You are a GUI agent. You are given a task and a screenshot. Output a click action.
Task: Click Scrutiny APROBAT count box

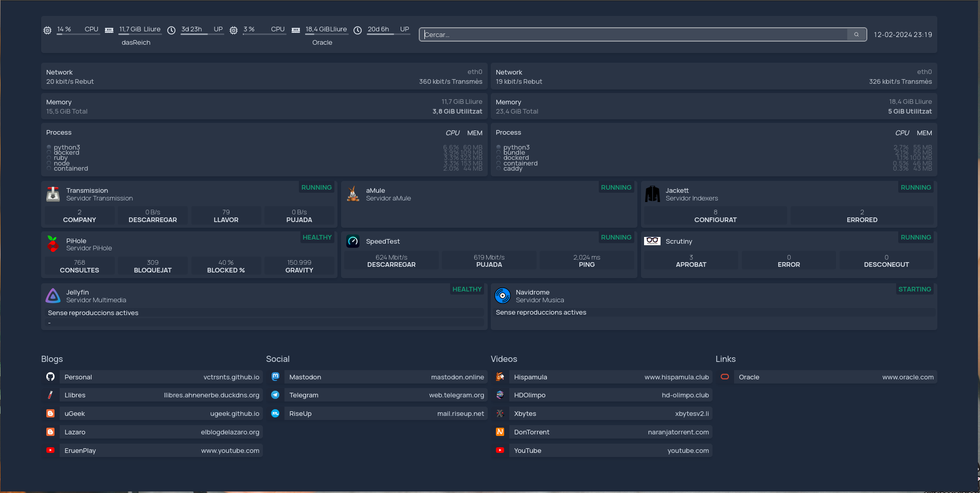(691, 261)
